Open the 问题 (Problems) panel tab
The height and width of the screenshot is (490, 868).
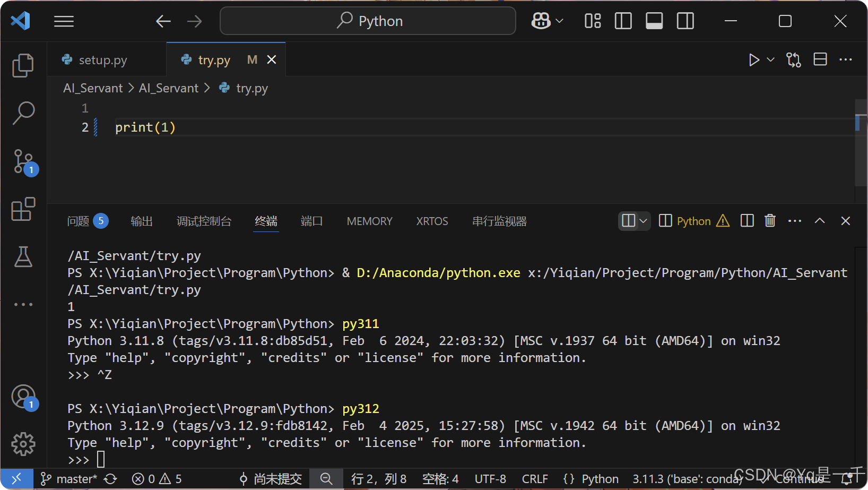pyautogui.click(x=80, y=221)
